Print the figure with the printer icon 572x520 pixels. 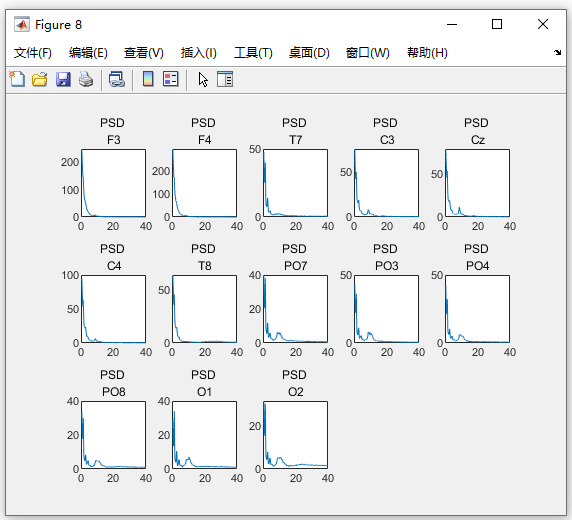pos(86,79)
